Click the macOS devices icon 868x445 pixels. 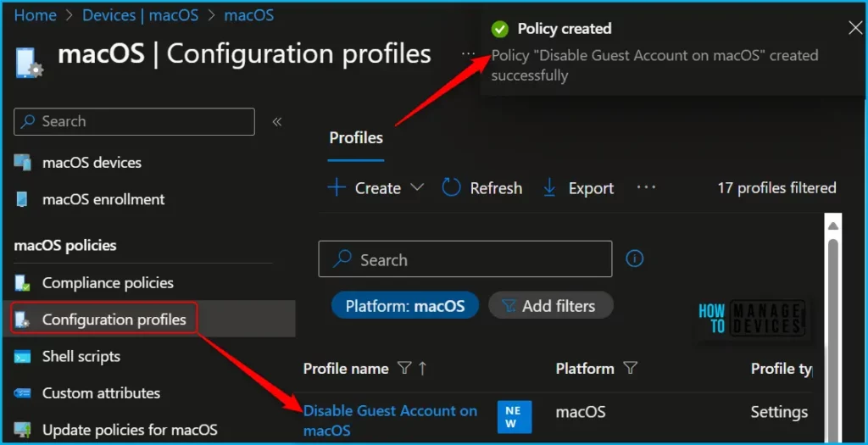(22, 163)
